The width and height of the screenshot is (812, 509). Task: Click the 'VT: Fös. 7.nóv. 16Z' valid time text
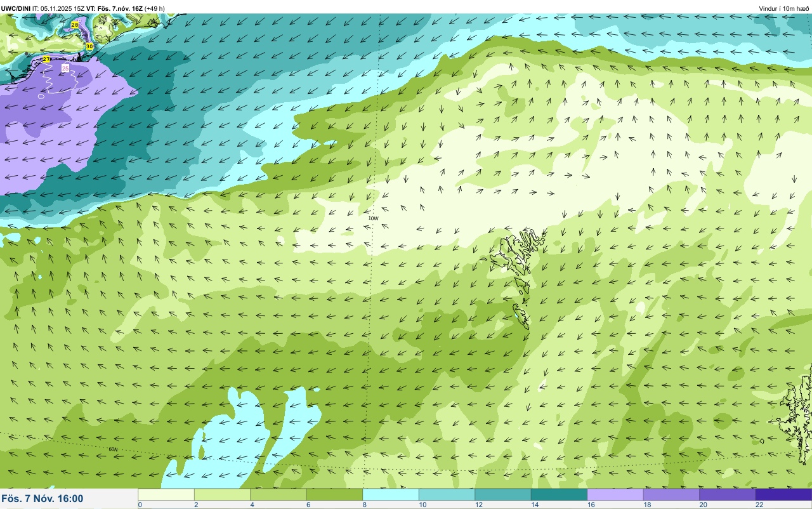(114, 8)
